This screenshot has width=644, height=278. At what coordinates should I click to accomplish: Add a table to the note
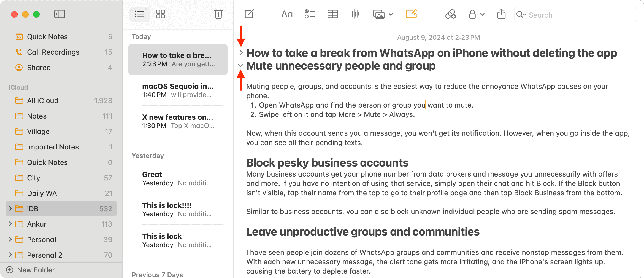332,14
